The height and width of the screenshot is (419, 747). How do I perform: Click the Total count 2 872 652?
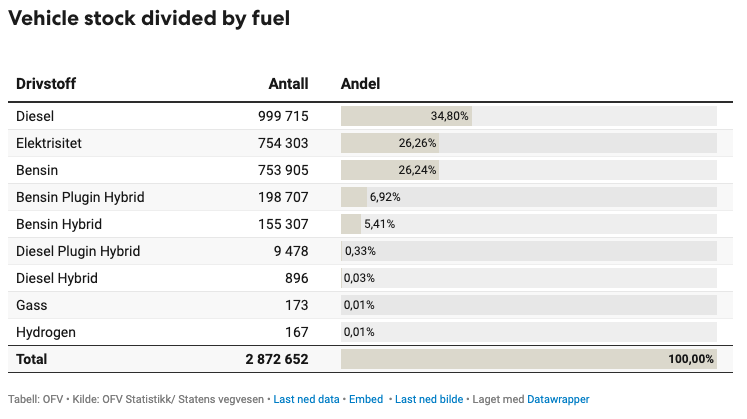pyautogui.click(x=277, y=358)
